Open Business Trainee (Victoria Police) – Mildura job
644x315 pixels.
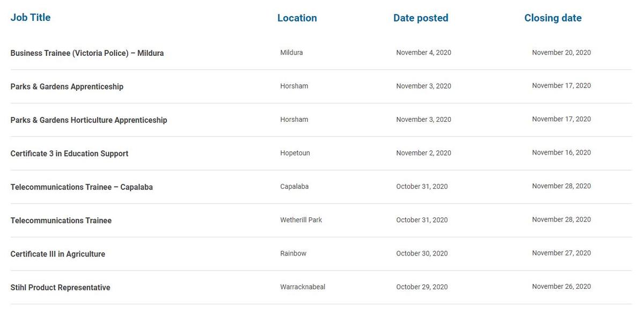pyautogui.click(x=87, y=53)
